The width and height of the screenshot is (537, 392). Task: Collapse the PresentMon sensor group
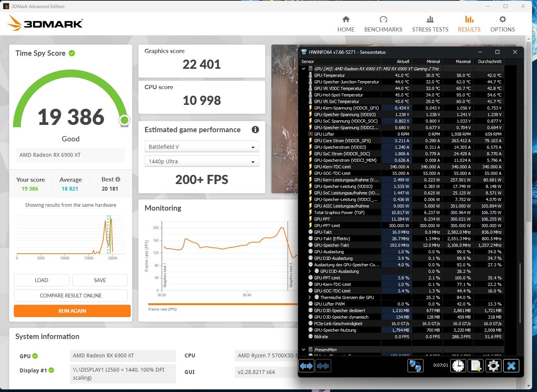(x=303, y=350)
